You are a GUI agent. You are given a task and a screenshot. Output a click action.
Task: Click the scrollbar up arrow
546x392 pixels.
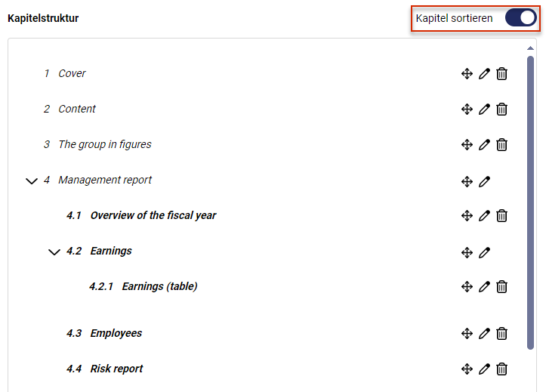tap(530, 48)
